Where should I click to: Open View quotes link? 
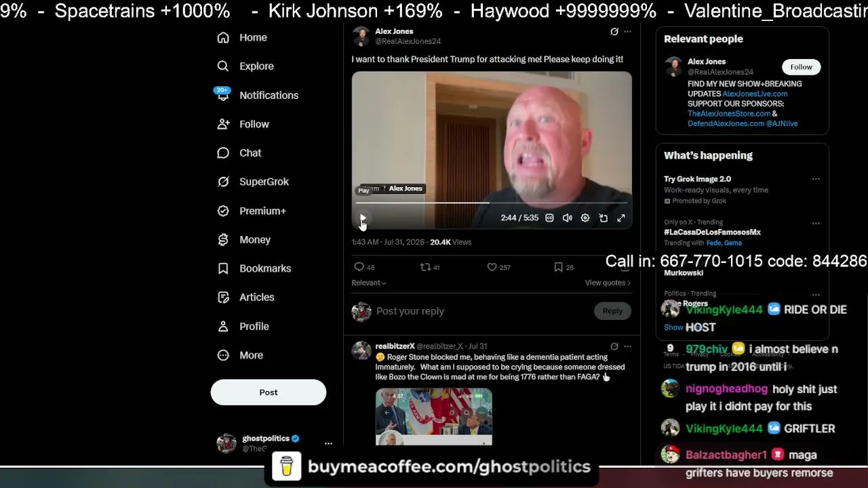coord(608,283)
